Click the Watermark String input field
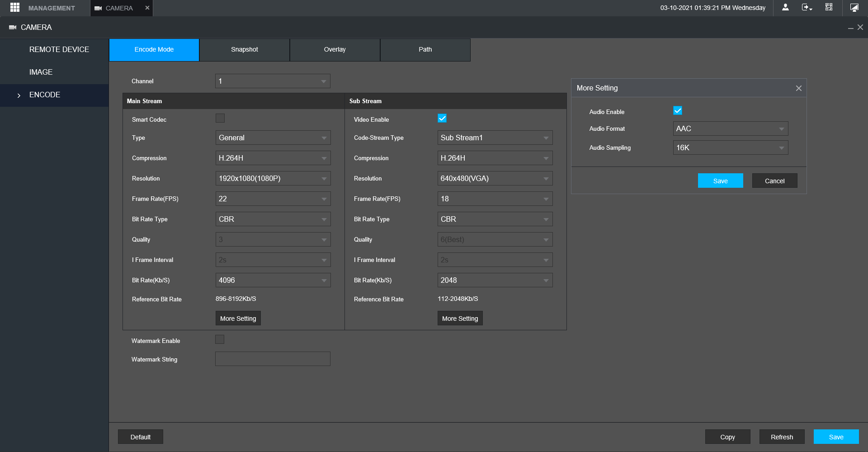868x452 pixels. pos(273,359)
